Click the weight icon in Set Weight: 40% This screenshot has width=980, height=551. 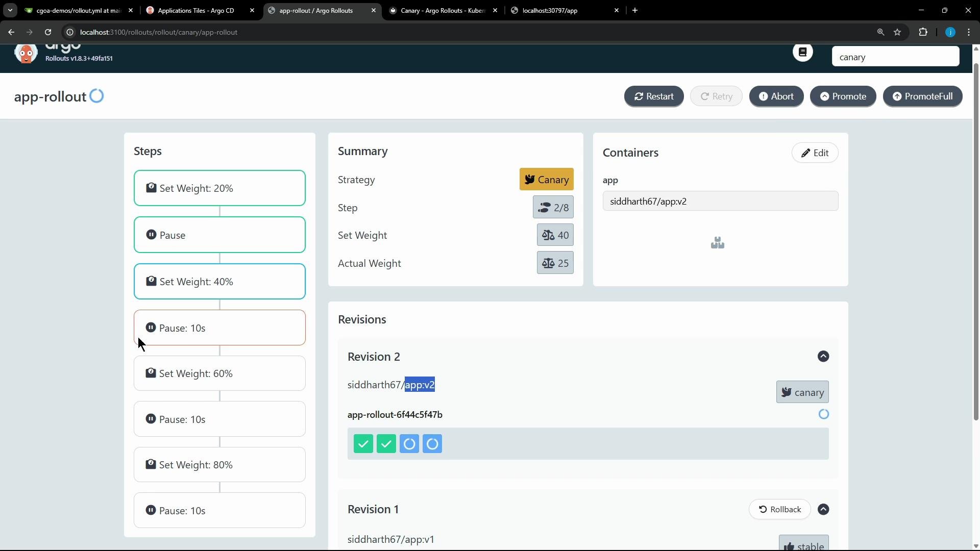tap(151, 281)
